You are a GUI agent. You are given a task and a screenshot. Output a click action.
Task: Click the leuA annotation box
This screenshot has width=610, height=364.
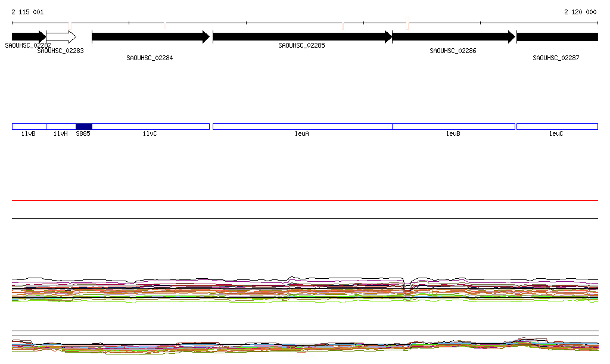click(302, 126)
